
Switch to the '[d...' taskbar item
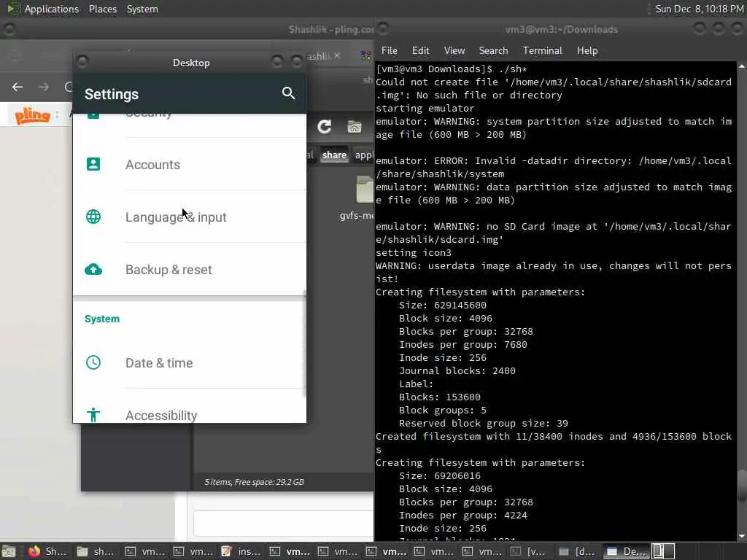click(x=577, y=551)
